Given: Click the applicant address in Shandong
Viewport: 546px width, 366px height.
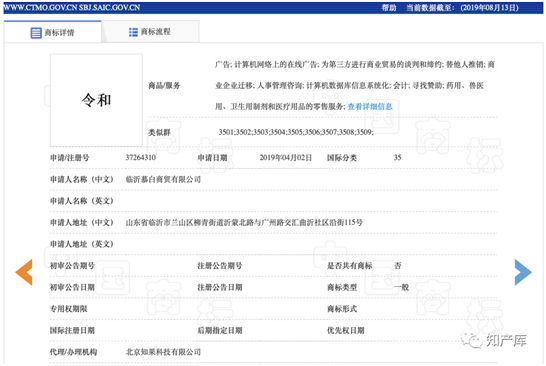Looking at the screenshot, I should point(244,223).
